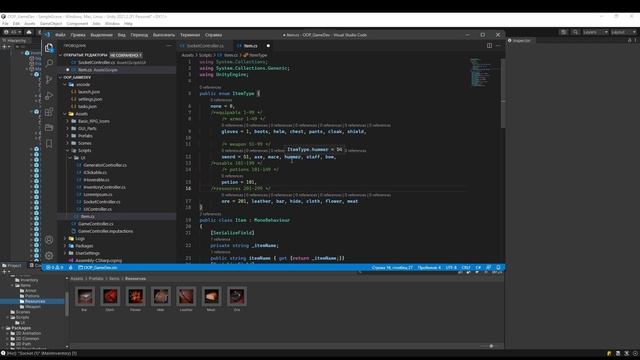Click the C# language mode status item
This screenshot has width=640, height=360.
478,268
